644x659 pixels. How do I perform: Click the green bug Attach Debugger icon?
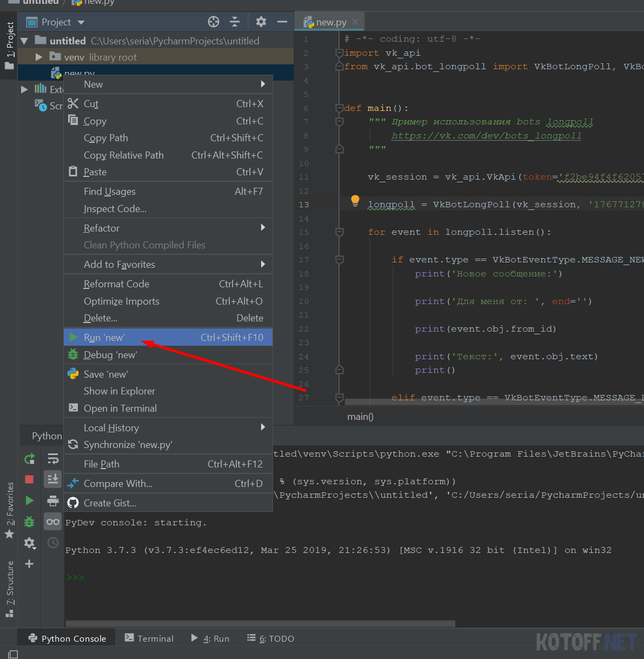tap(29, 522)
